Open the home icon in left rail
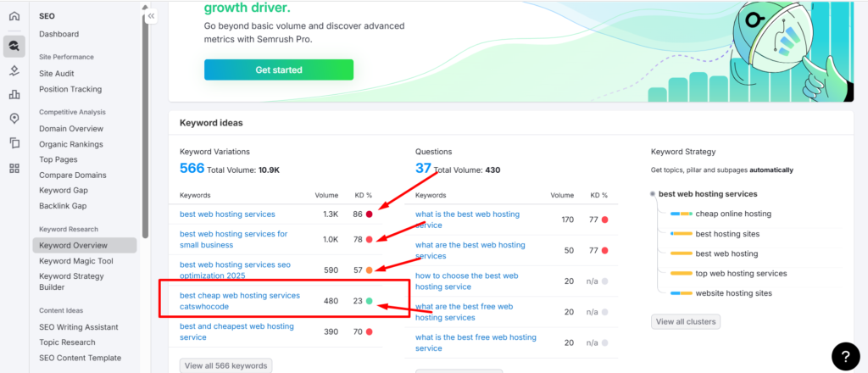Viewport: 868px width, 373px height. tap(14, 16)
